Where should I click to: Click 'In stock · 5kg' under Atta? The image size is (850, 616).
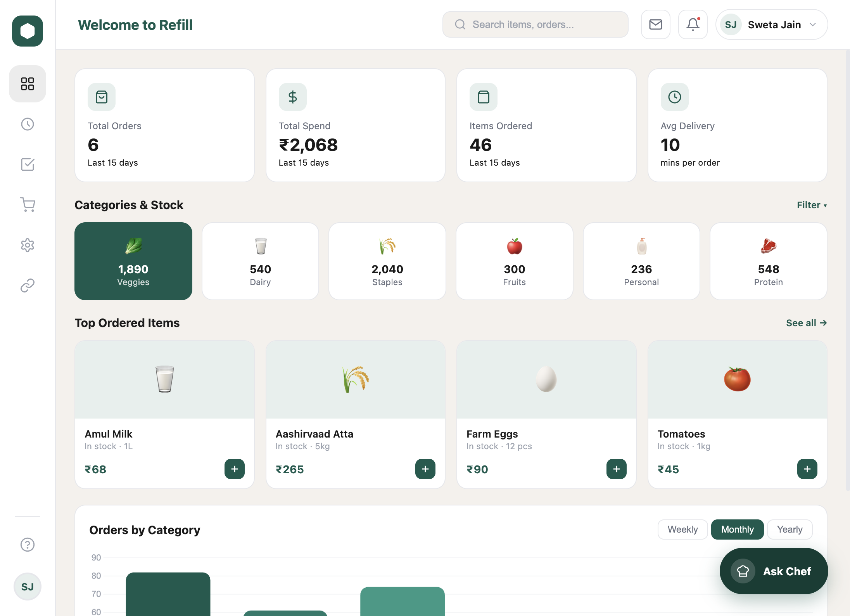[x=303, y=446]
